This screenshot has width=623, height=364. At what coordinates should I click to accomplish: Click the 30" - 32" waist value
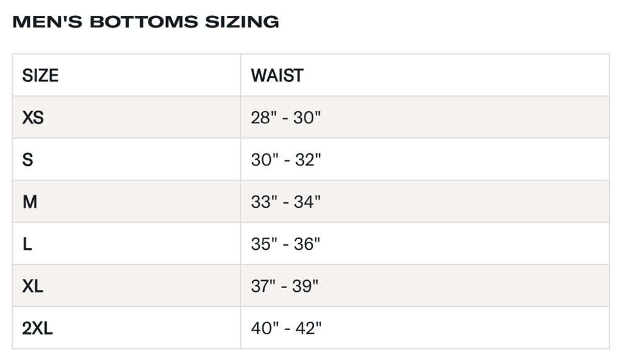click(x=286, y=160)
